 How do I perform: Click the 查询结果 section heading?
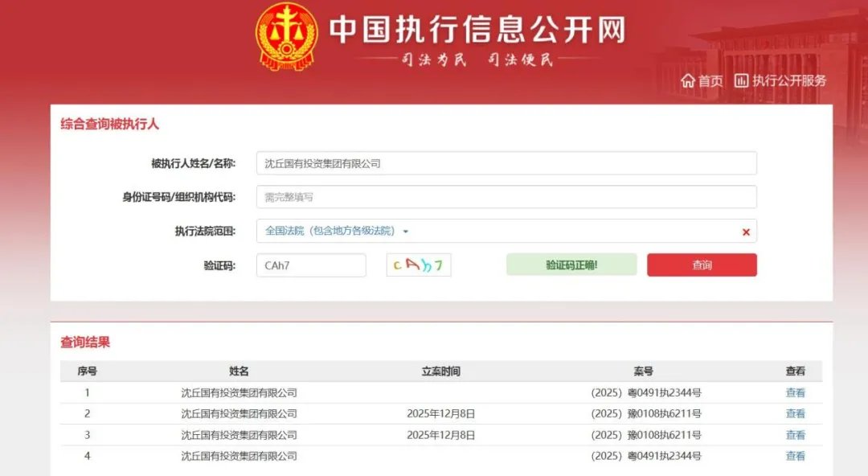click(x=85, y=343)
